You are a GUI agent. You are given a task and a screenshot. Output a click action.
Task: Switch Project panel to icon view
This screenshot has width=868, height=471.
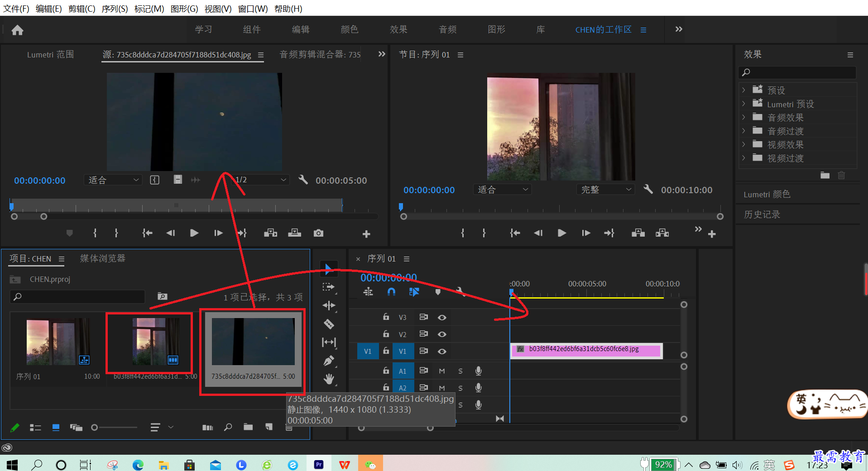56,427
